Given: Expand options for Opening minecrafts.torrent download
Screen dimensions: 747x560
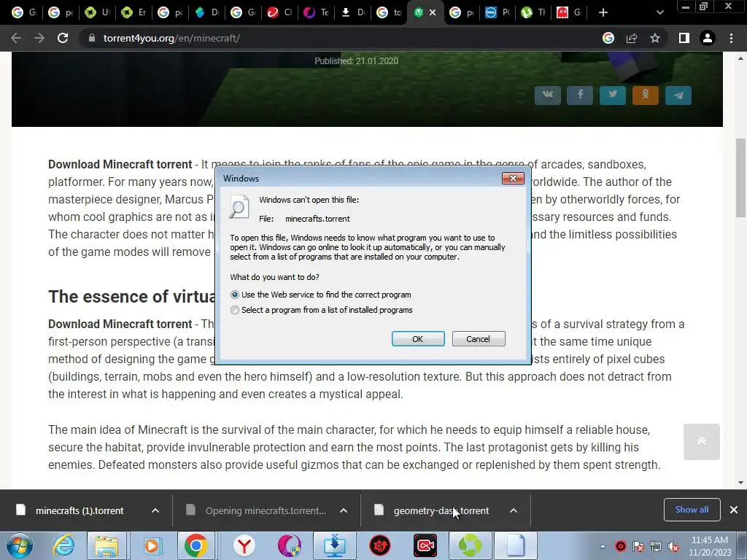Looking at the screenshot, I should (344, 510).
